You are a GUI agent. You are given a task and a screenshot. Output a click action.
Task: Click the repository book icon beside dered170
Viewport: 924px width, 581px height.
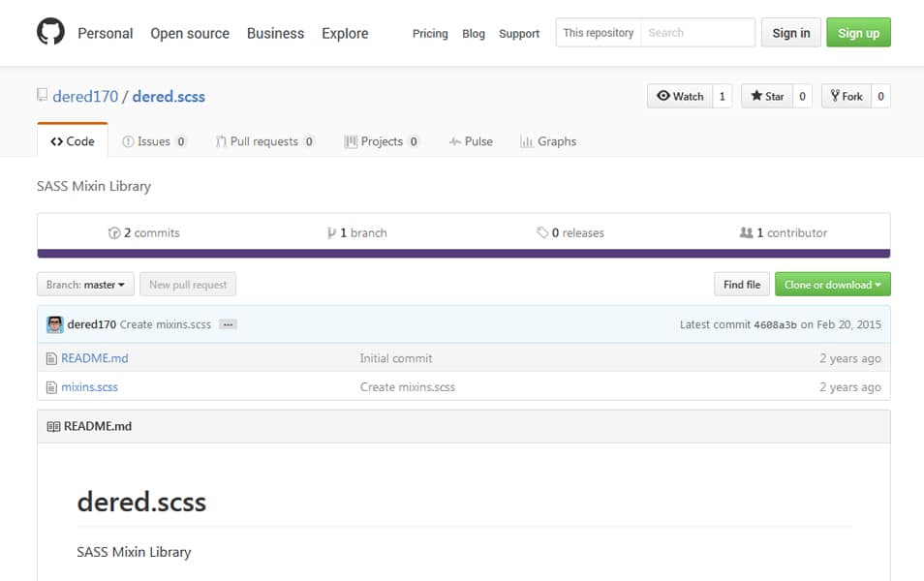coord(42,95)
